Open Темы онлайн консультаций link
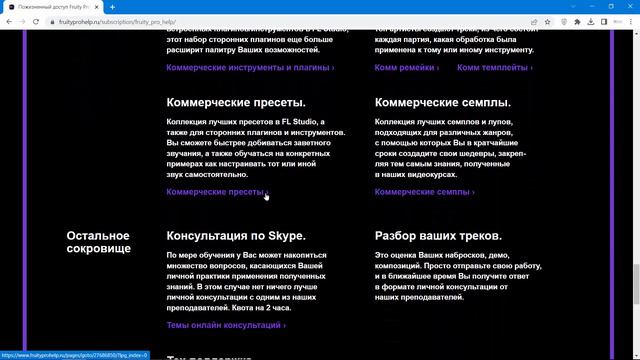Screen dimensions: 640x360 (x=226, y=325)
